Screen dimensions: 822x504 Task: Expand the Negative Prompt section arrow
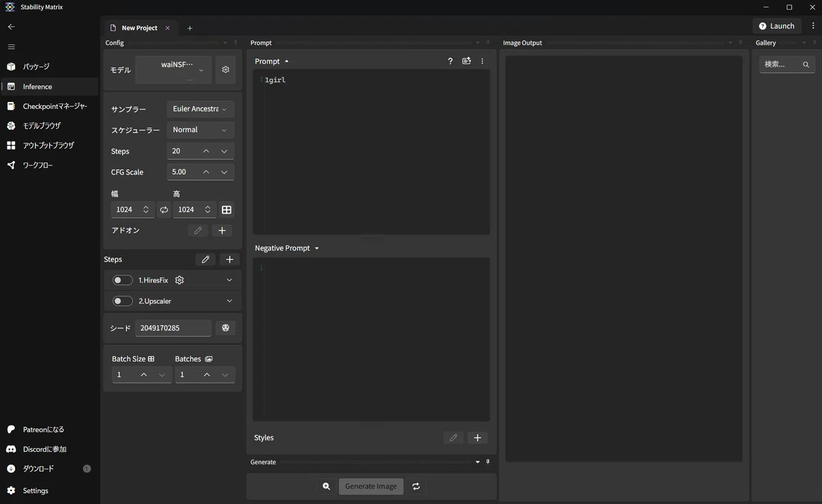pos(316,248)
